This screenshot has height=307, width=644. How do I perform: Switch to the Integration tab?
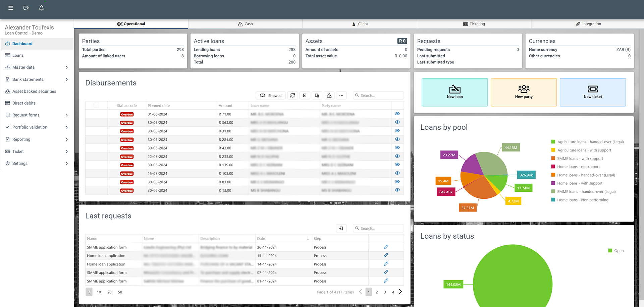point(588,24)
